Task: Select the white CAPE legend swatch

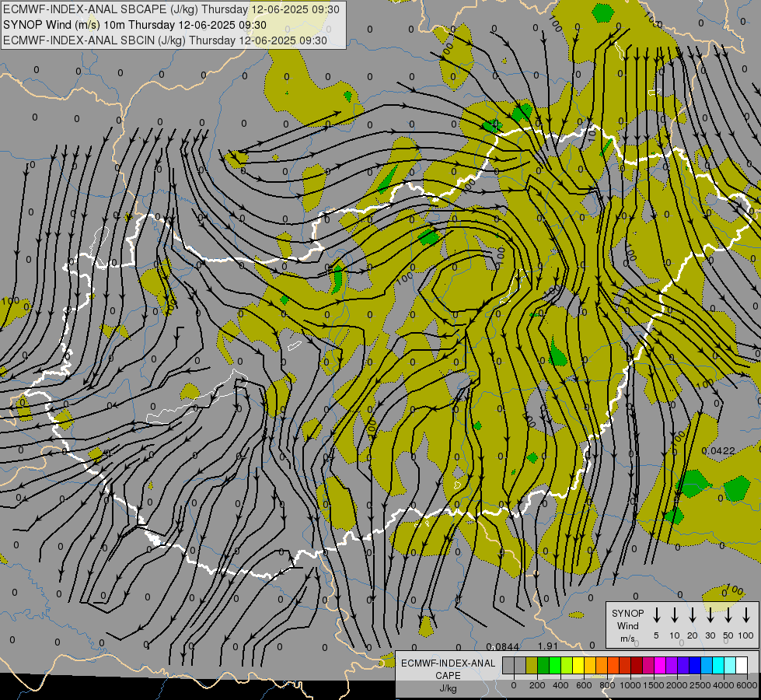Action: pyautogui.click(x=742, y=665)
